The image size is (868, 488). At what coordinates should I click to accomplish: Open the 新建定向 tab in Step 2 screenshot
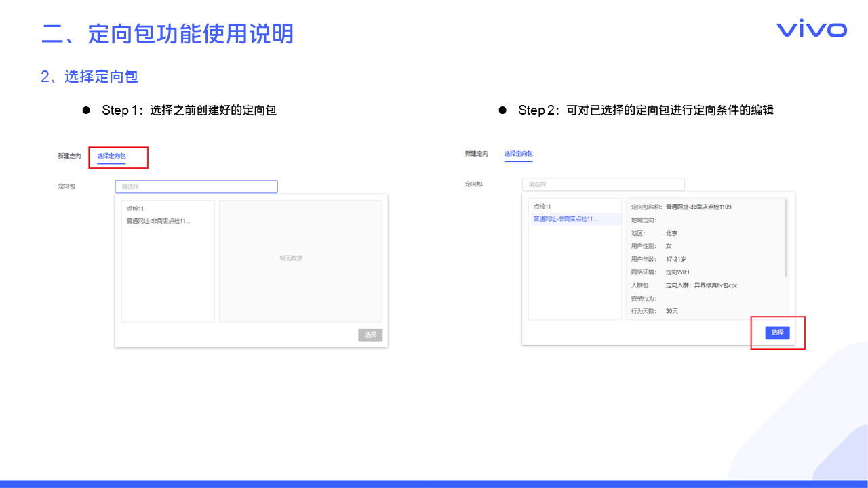[x=476, y=154]
